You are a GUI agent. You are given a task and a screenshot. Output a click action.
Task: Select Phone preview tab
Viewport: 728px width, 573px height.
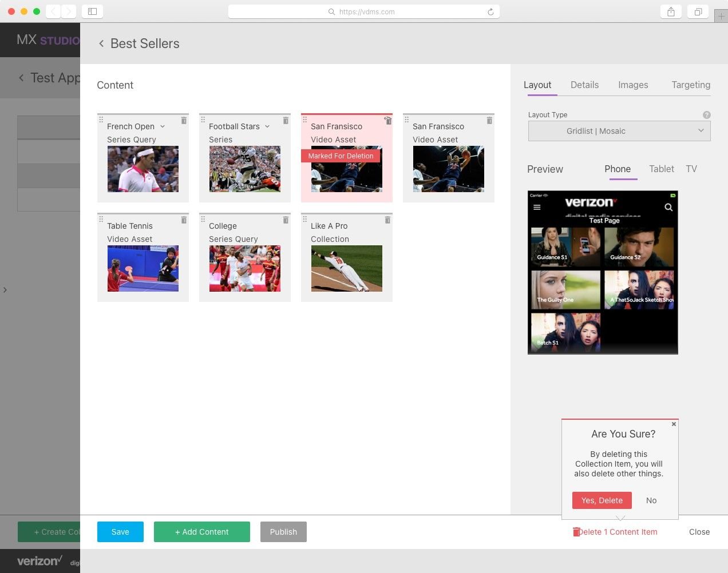618,169
